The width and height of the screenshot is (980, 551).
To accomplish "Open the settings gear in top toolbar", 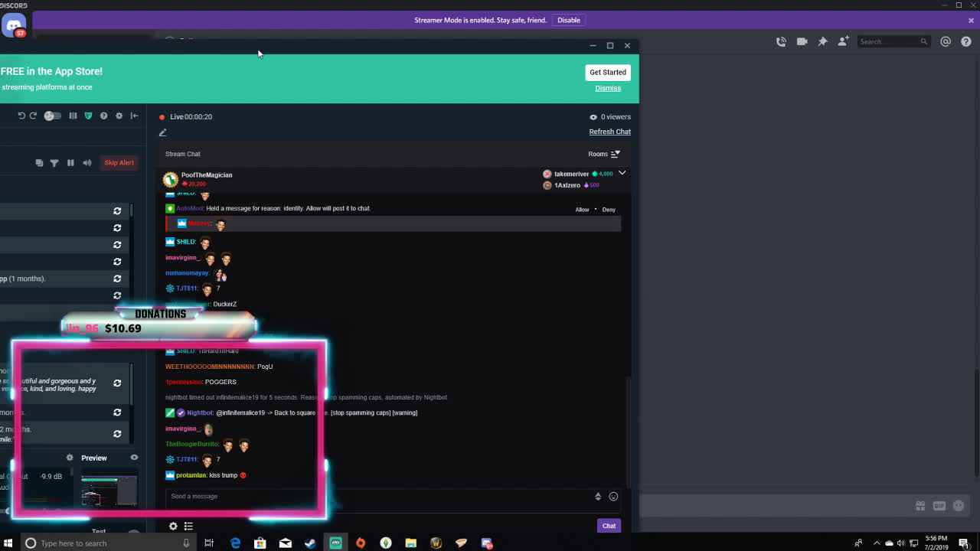I will pyautogui.click(x=119, y=116).
